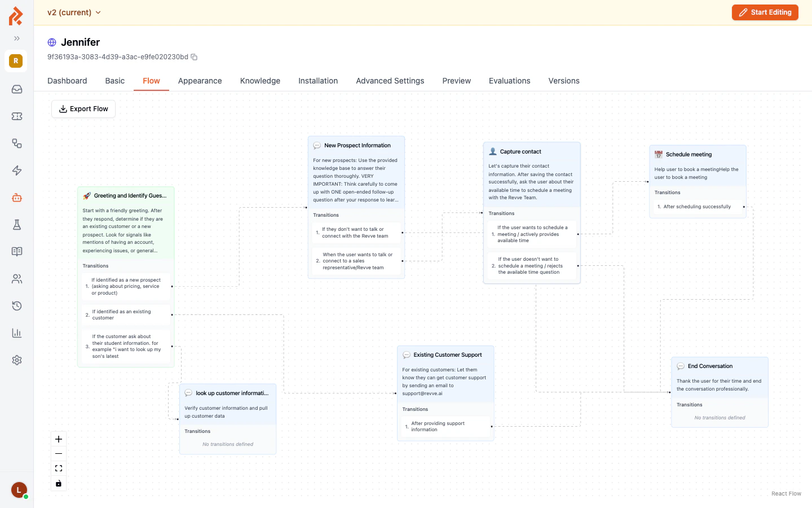This screenshot has height=508, width=812.
Task: Toggle the lock on the flow canvas
Action: 59,483
